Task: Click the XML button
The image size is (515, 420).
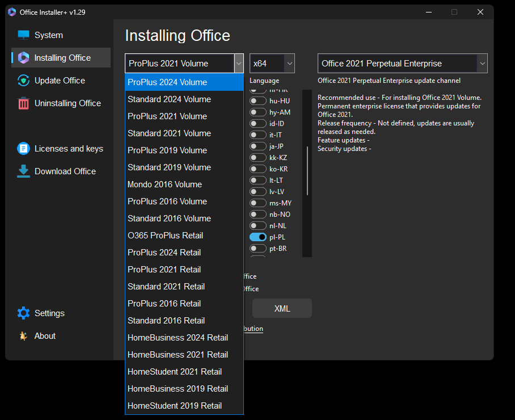Action: [282, 308]
